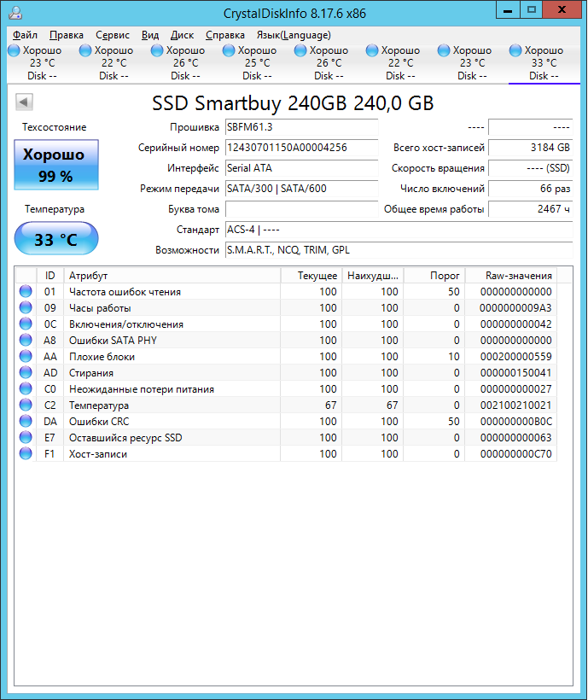The height and width of the screenshot is (700, 588).
Task: Select the last disk showing 33 °C
Action: pyautogui.click(x=538, y=63)
